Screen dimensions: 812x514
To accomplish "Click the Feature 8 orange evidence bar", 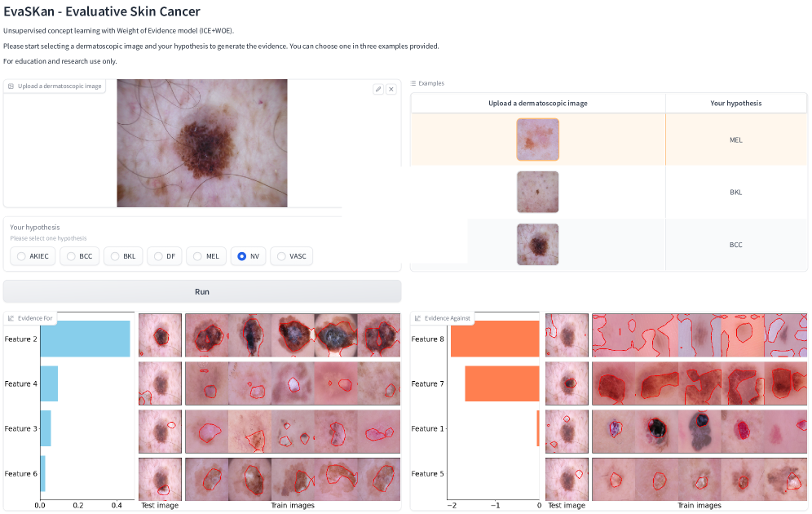I will (x=495, y=339).
